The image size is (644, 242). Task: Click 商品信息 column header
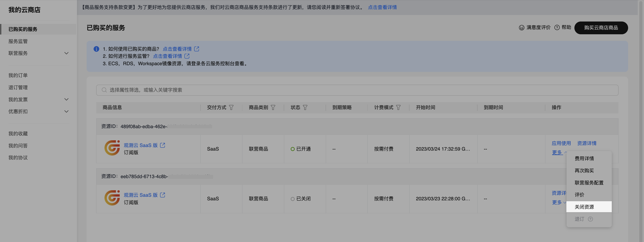pos(112,107)
